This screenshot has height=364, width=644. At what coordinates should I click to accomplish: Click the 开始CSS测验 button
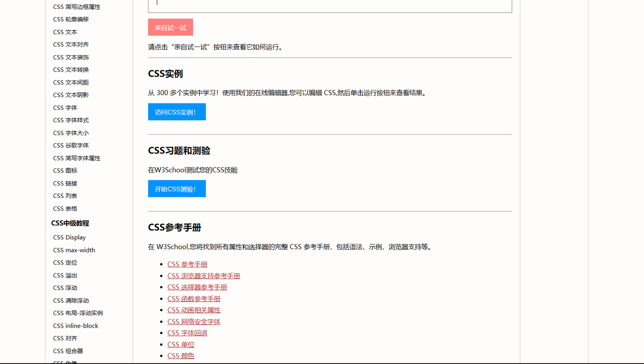pos(177,188)
